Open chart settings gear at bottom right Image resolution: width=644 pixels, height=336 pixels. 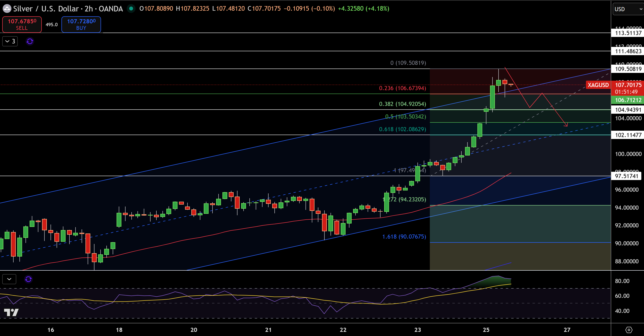[629, 330]
